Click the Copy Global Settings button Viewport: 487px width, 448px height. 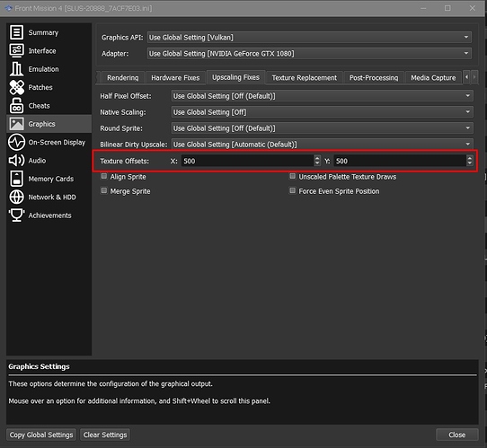41,435
